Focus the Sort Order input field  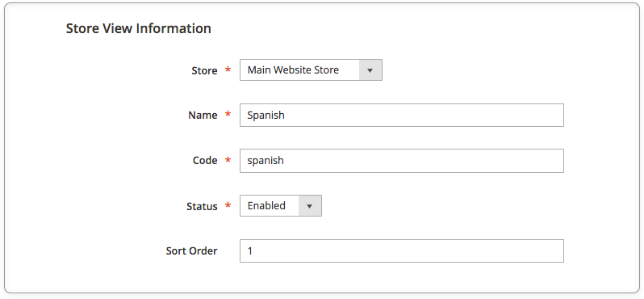(x=402, y=251)
